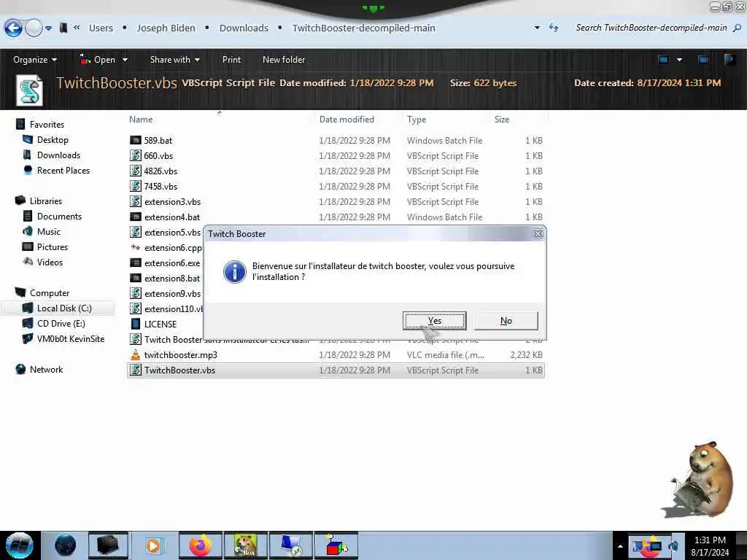The width and height of the screenshot is (747, 560).
Task: Expand the view options dropdown arrow
Action: coord(679,60)
